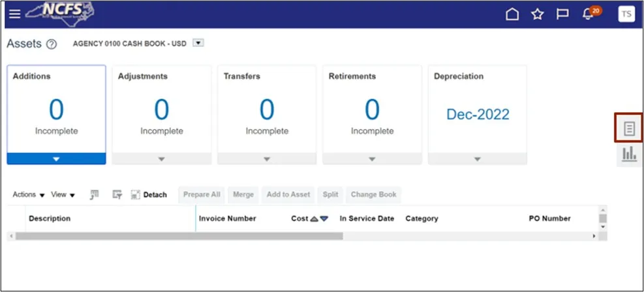Click the NCFS logo
Viewport: 644px width, 292px height.
click(x=59, y=14)
